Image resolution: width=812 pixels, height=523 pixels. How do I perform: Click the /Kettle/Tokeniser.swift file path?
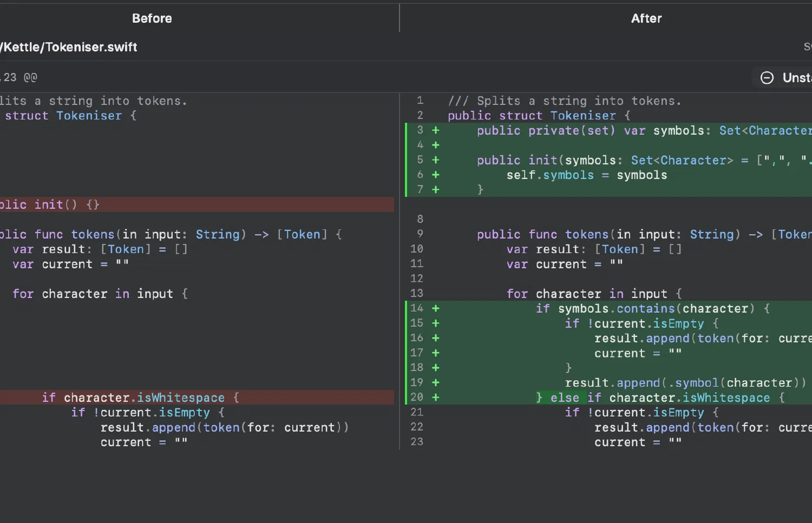(x=69, y=47)
